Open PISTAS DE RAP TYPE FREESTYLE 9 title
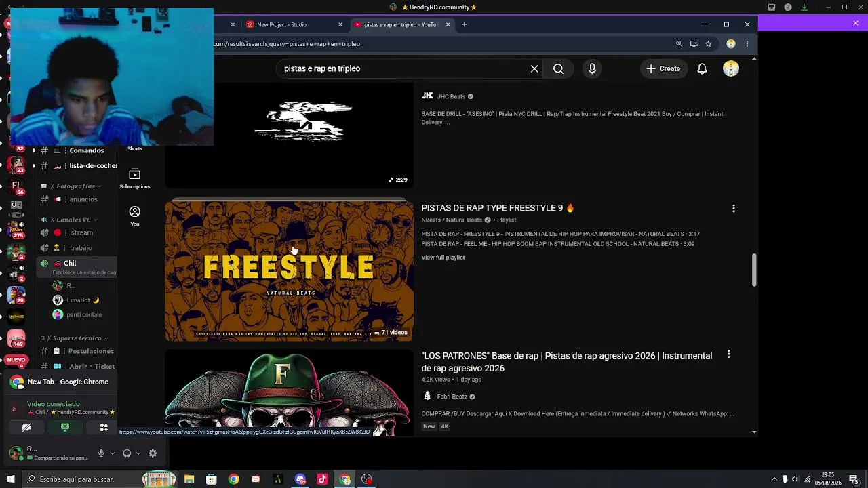Screen dimensions: 868x488 tap(498, 208)
